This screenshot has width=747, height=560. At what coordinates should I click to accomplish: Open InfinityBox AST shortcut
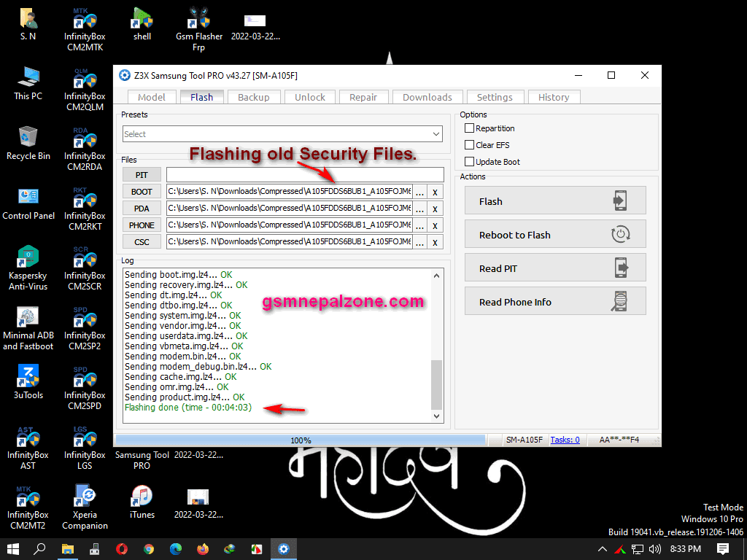coord(28,448)
